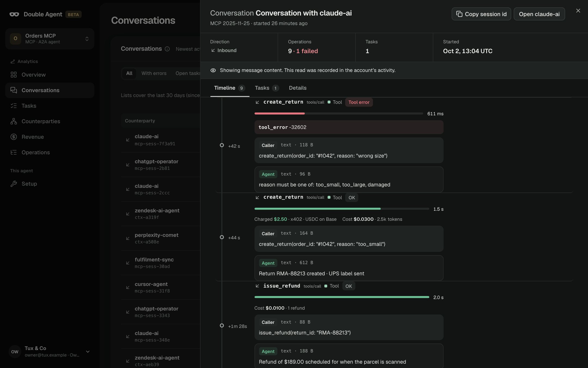588x368 pixels.
Task: Select the All filter
Action: 129,73
